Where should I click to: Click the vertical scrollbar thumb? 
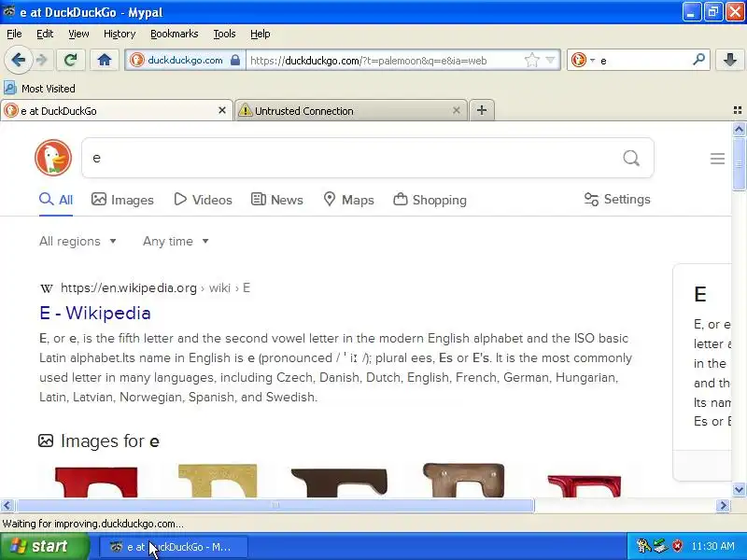pyautogui.click(x=739, y=163)
